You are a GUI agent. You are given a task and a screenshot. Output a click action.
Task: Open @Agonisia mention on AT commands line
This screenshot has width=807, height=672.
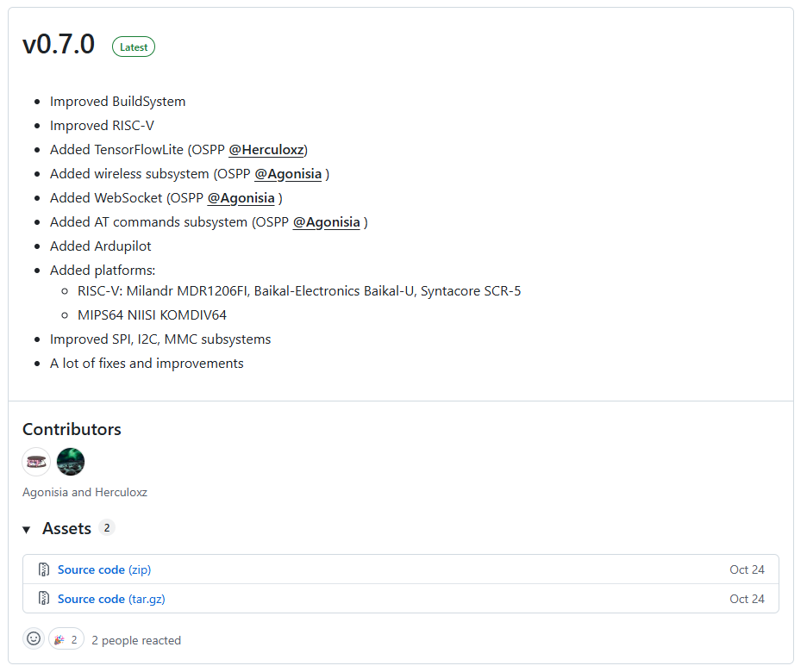[326, 222]
